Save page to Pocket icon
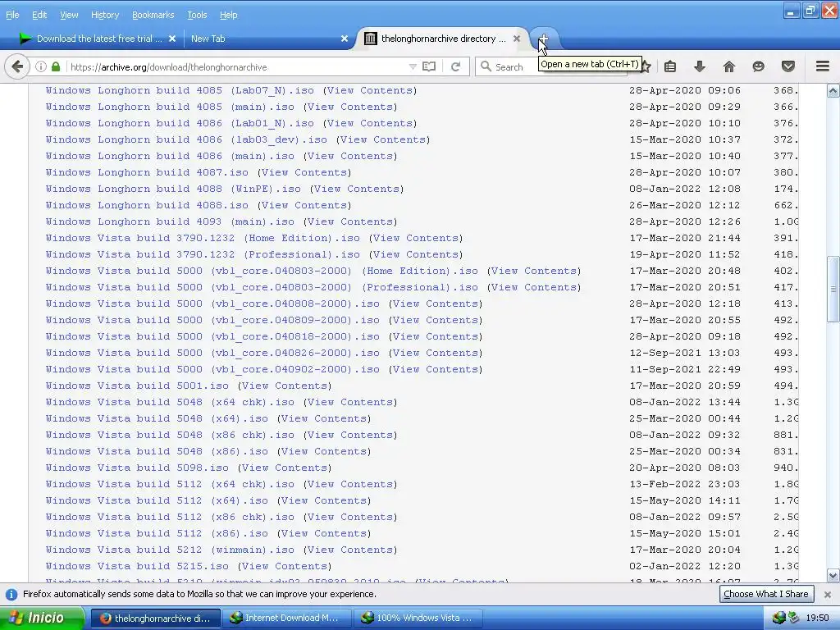Image resolution: width=840 pixels, height=630 pixels. coord(788,67)
